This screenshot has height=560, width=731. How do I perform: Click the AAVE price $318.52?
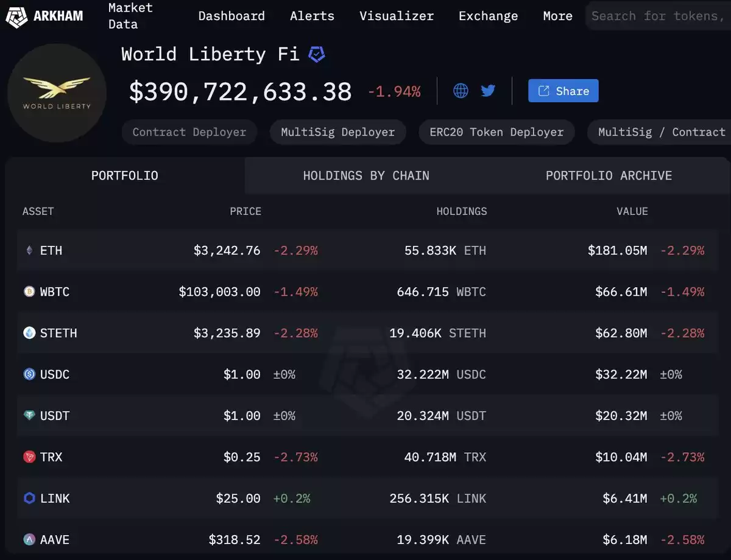point(235,540)
